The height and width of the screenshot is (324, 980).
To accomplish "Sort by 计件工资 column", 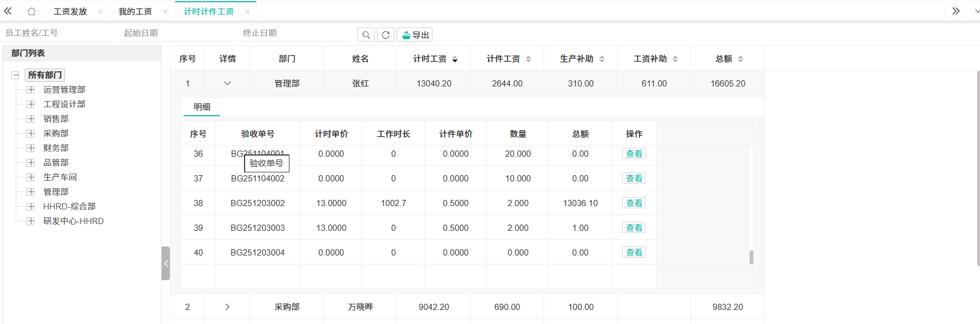I will pos(528,59).
